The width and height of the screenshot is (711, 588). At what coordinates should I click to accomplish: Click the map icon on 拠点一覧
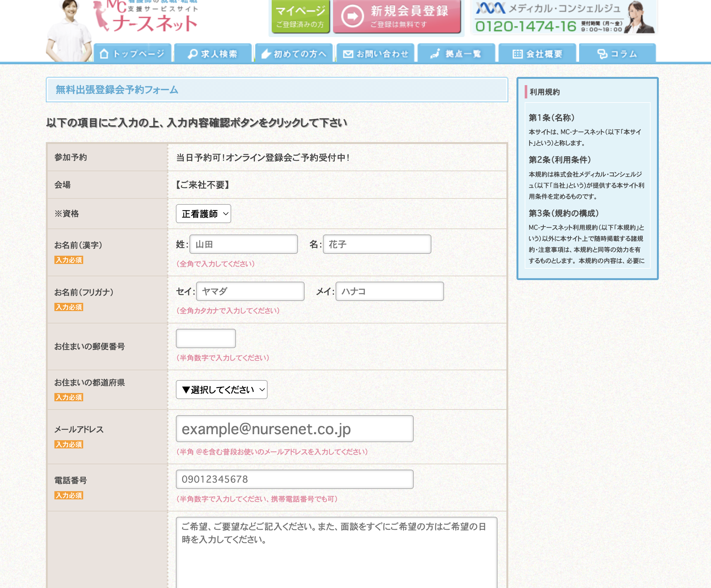click(x=435, y=54)
